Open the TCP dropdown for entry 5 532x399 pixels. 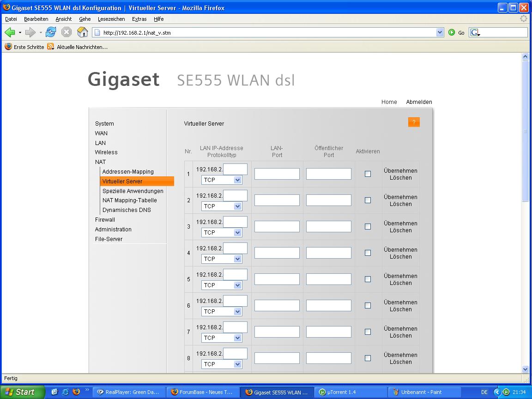(222, 285)
